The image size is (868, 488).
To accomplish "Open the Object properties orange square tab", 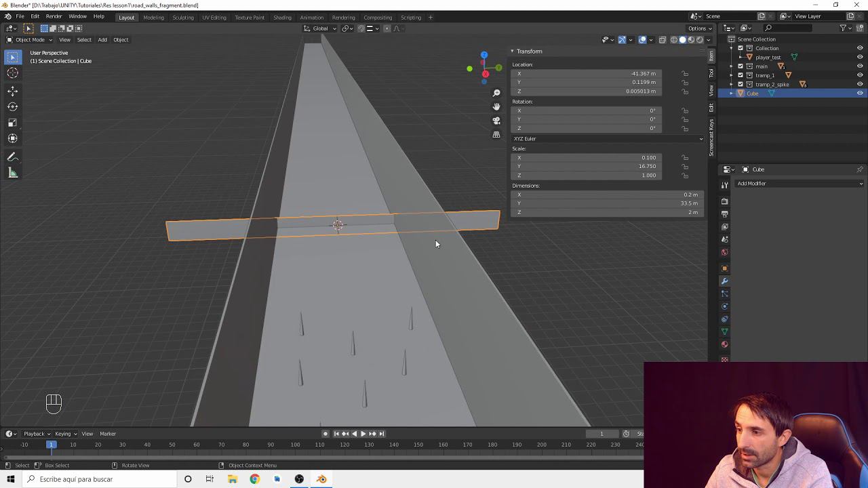I will pos(724,268).
